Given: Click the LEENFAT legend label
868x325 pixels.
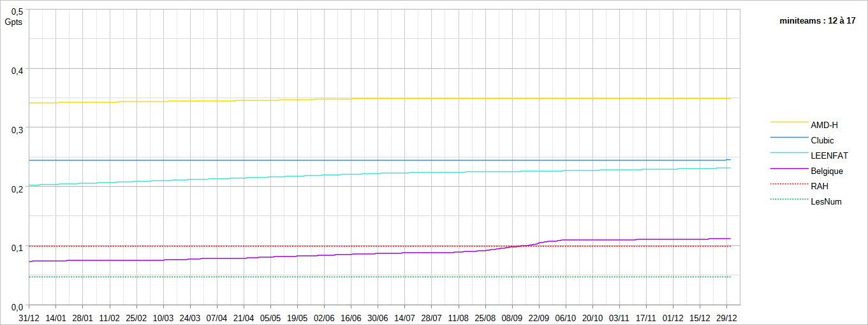Looking at the screenshot, I should 829,155.
